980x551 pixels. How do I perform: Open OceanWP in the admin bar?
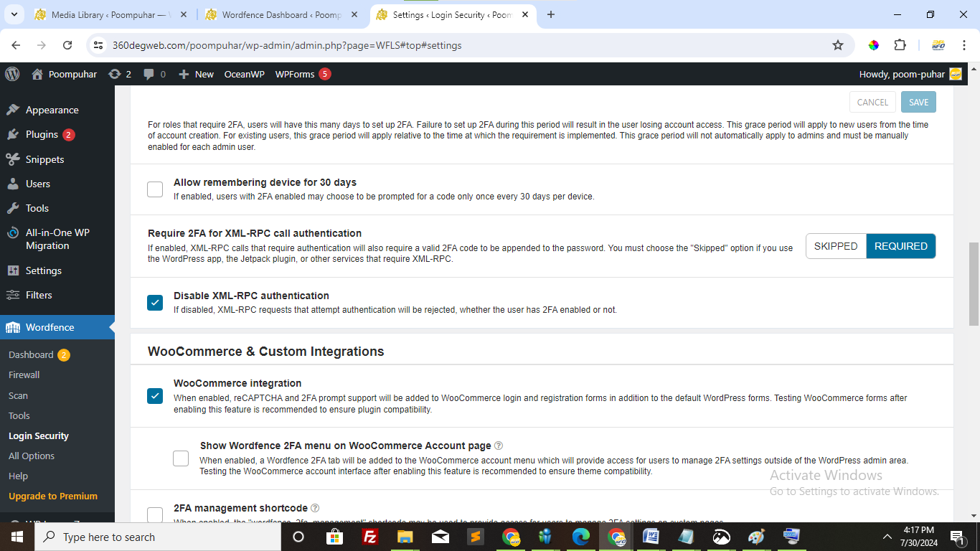click(x=244, y=74)
